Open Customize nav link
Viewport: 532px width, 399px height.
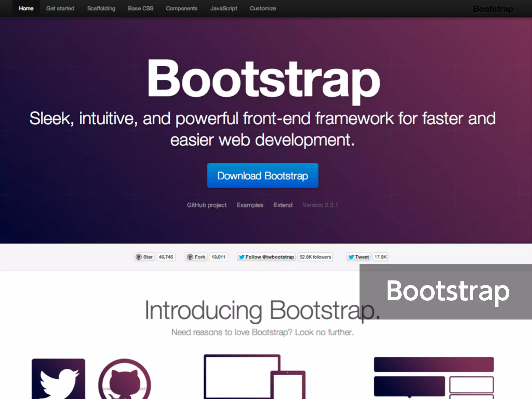pyautogui.click(x=263, y=9)
